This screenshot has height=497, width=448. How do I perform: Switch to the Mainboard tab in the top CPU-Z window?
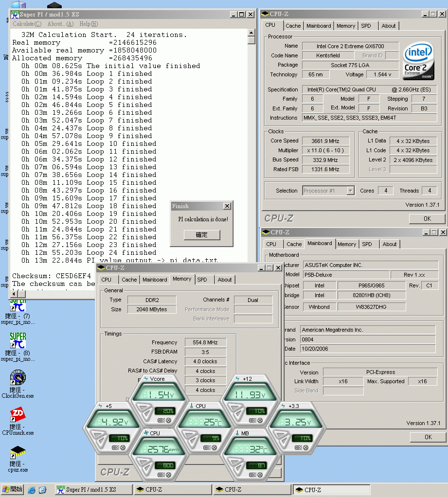(319, 26)
